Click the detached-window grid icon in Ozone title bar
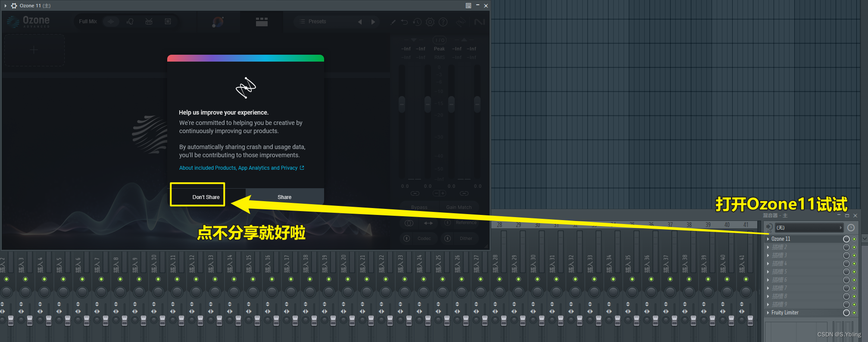 click(x=468, y=6)
